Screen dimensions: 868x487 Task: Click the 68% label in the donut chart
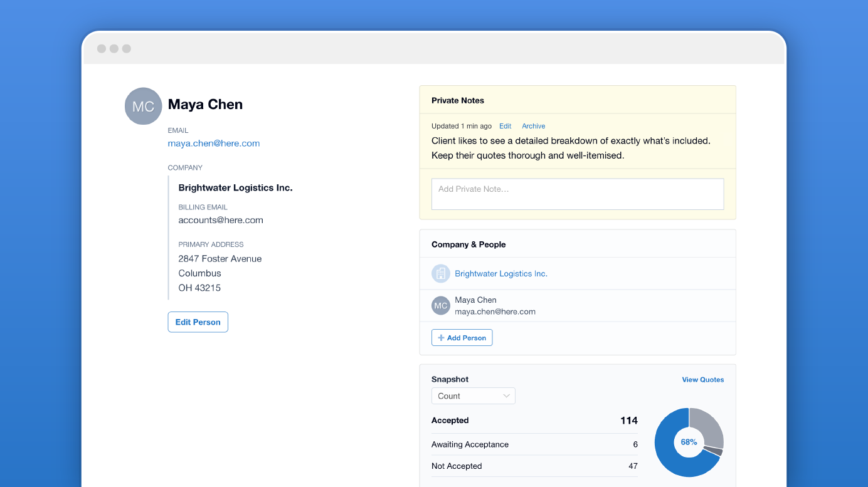pyautogui.click(x=689, y=442)
